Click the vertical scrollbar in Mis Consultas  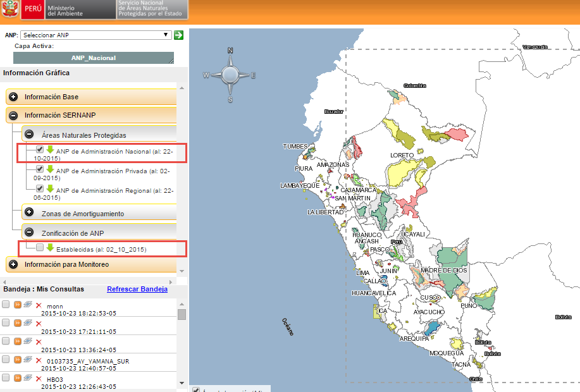tap(181, 313)
